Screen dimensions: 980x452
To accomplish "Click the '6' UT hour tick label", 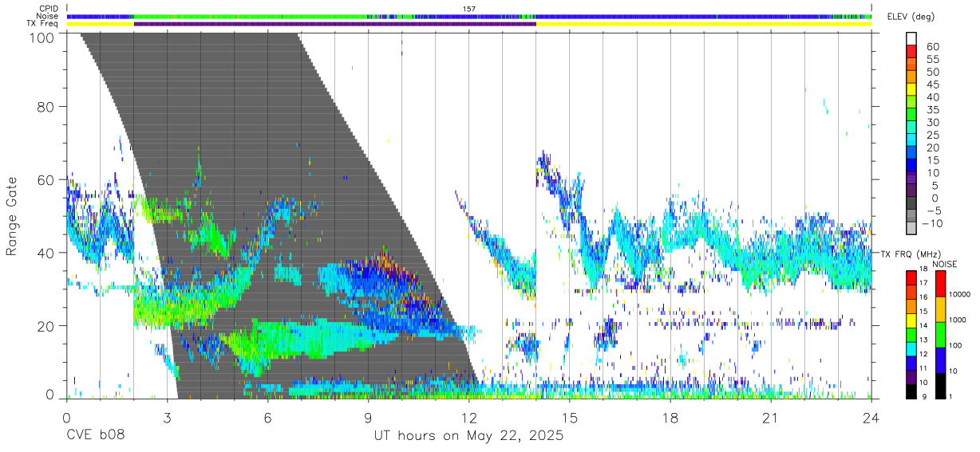I will click(268, 418).
